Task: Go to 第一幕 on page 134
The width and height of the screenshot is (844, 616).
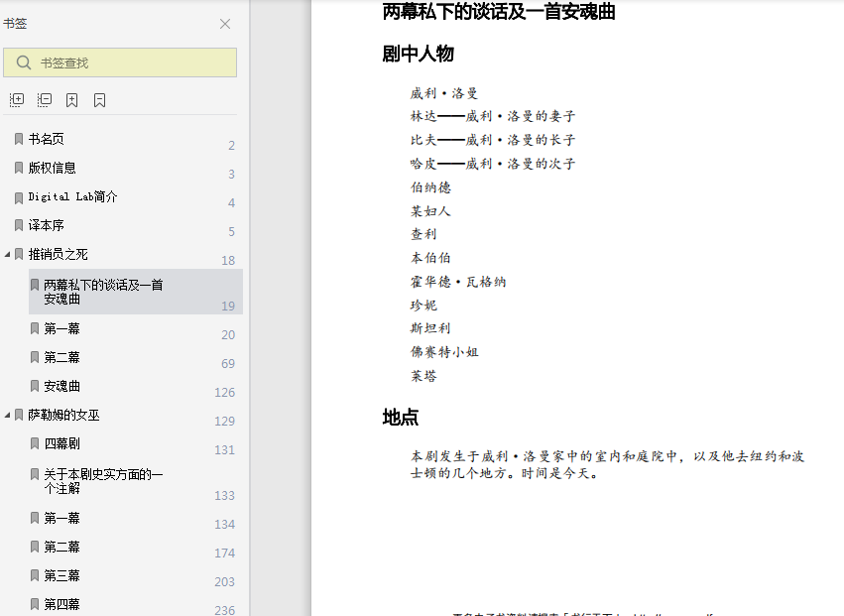Action: point(61,518)
